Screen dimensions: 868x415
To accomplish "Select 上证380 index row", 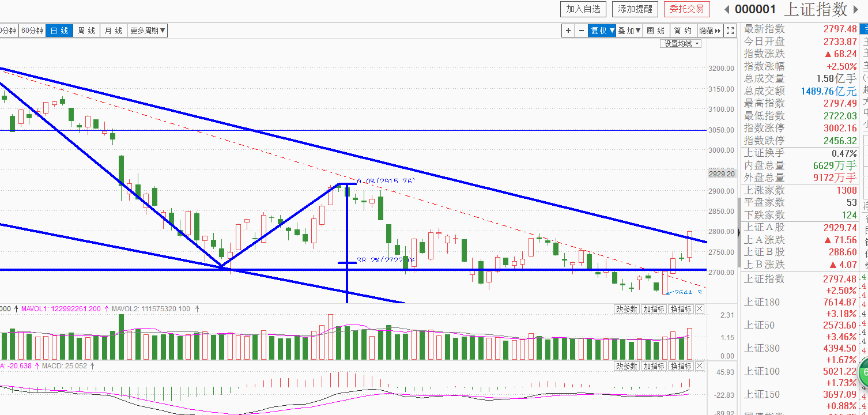I will pos(800,354).
